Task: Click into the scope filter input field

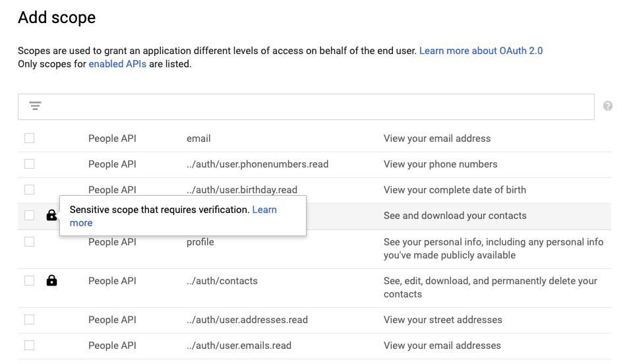Action: coord(316,107)
